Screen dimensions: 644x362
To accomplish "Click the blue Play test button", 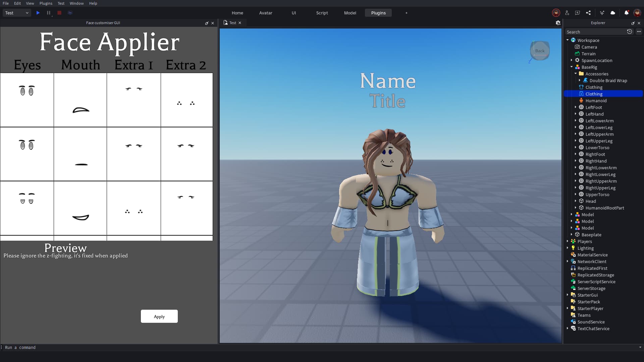I will [38, 13].
